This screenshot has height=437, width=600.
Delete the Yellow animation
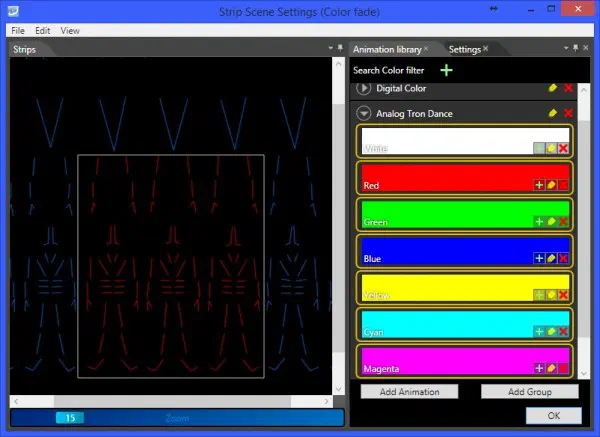point(563,295)
